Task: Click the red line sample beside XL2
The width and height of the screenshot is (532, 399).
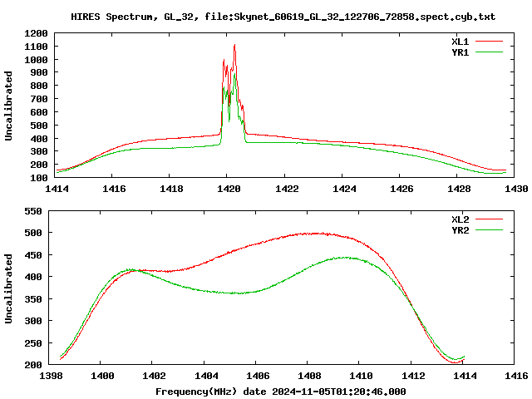Action: click(x=489, y=219)
